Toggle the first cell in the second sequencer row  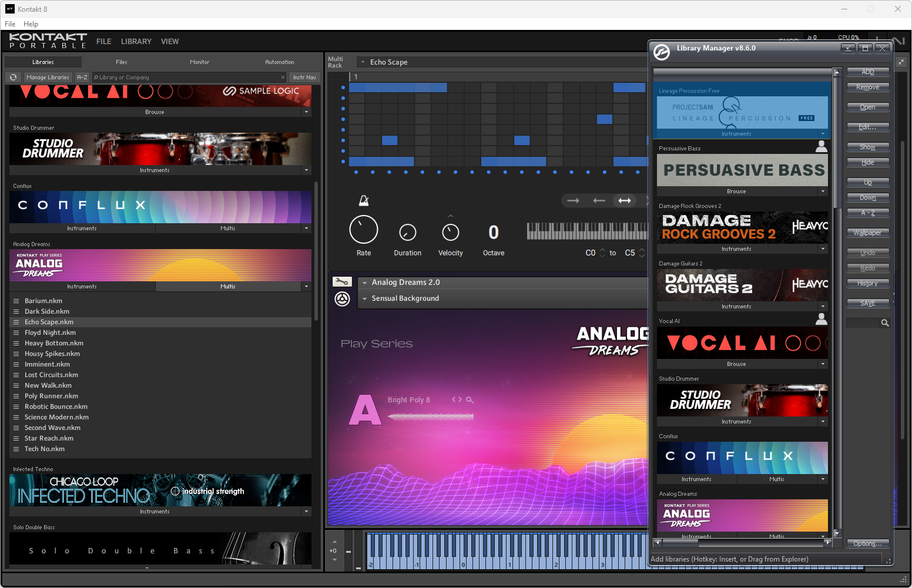[x=357, y=98]
